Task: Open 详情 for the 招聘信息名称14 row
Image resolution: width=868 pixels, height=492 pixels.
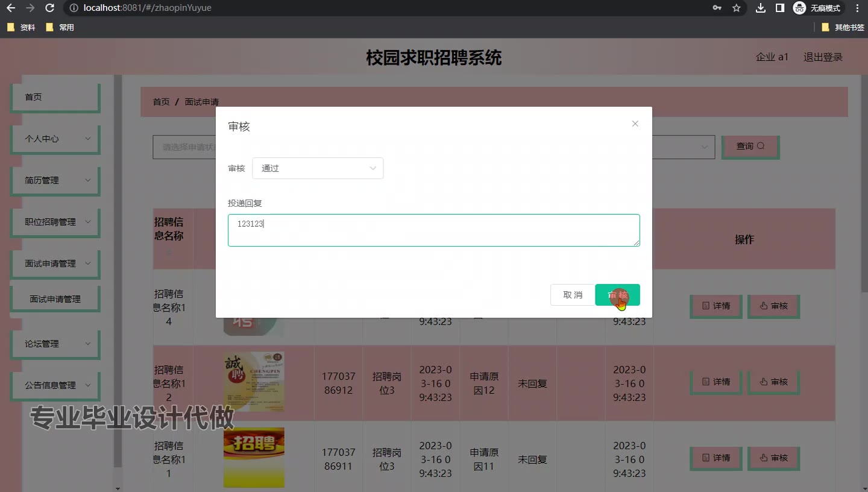Action: [716, 306]
